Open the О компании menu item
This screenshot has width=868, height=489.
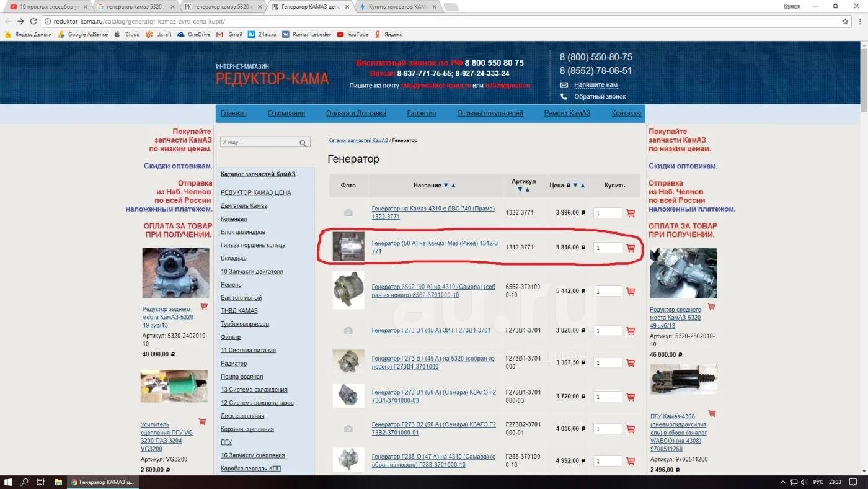[x=286, y=114]
